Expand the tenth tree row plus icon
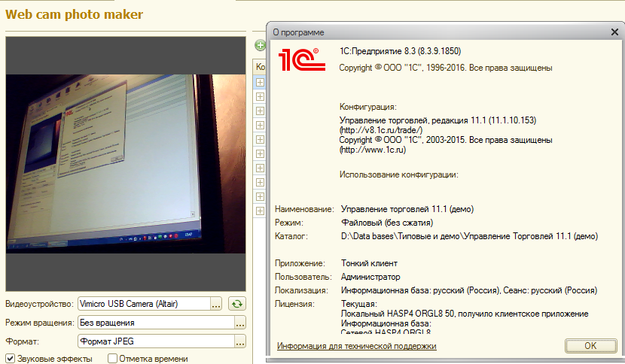Image resolution: width=625 pixels, height=364 pixels. click(260, 211)
